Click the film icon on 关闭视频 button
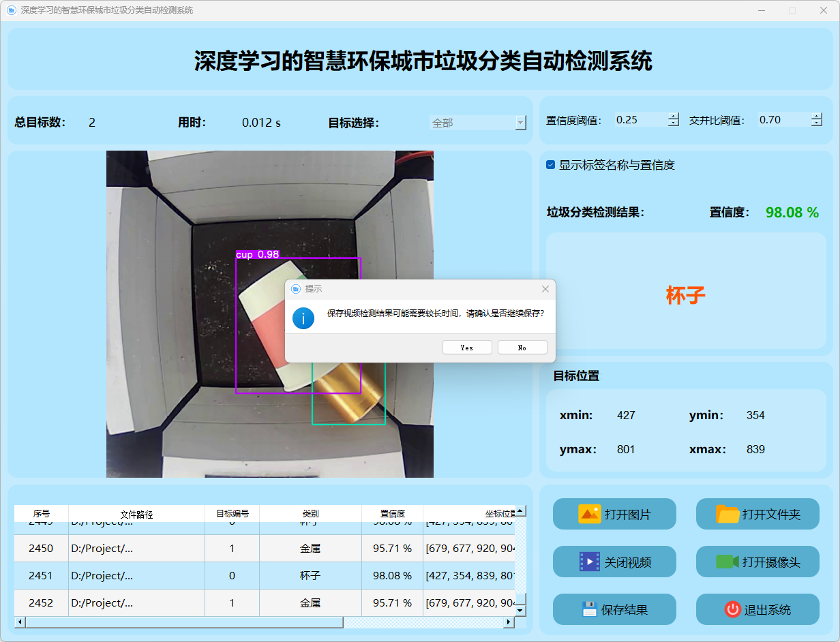840x642 pixels. [589, 562]
